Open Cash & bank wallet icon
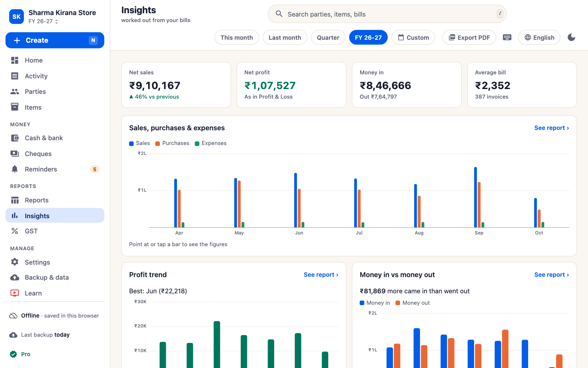This screenshot has height=368, width=588. pyautogui.click(x=15, y=138)
